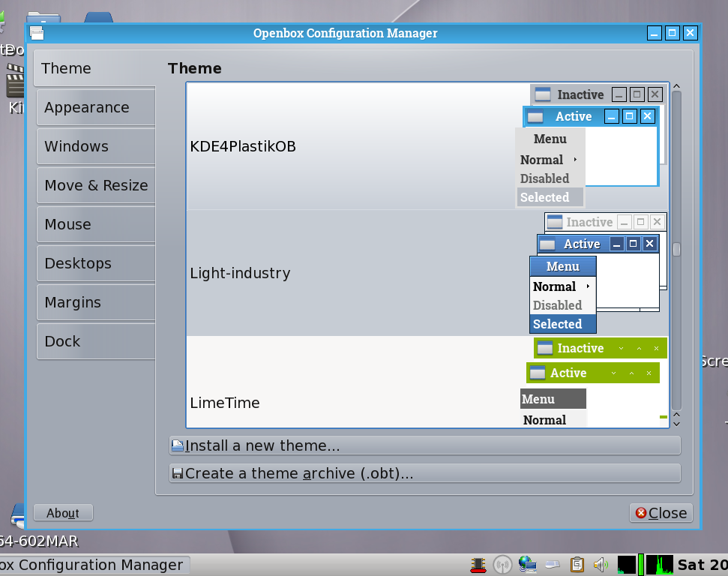Screen dimensions: 728x576
Task: Click the scroll up arrow above theme list
Action: pyautogui.click(x=676, y=86)
